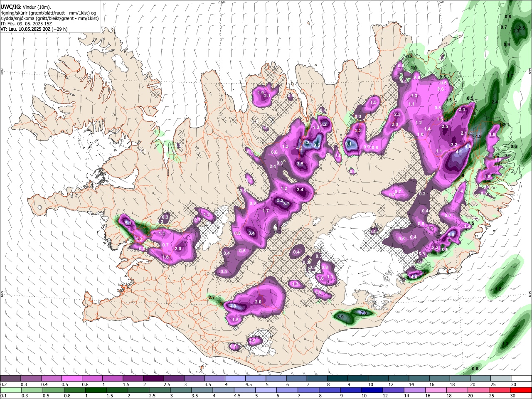
Task: Click the 'slydda/snjókoma' legend description line
Action: (49, 18)
